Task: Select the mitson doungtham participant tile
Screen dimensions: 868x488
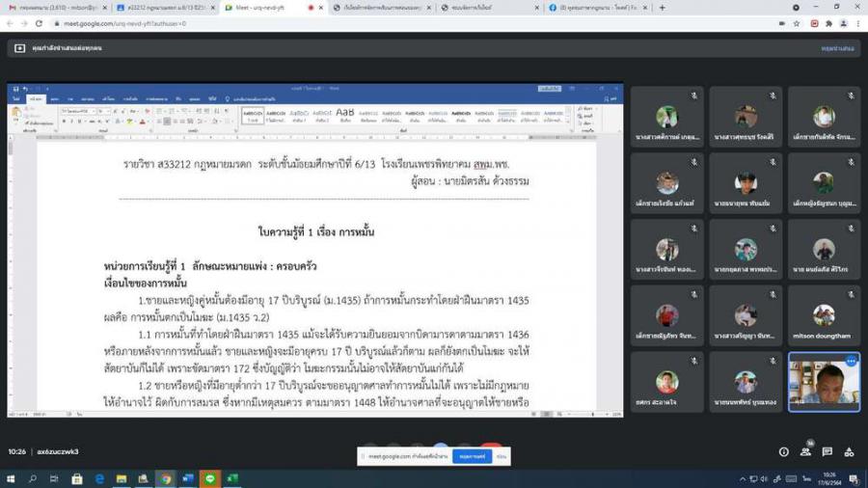Action: [x=824, y=313]
